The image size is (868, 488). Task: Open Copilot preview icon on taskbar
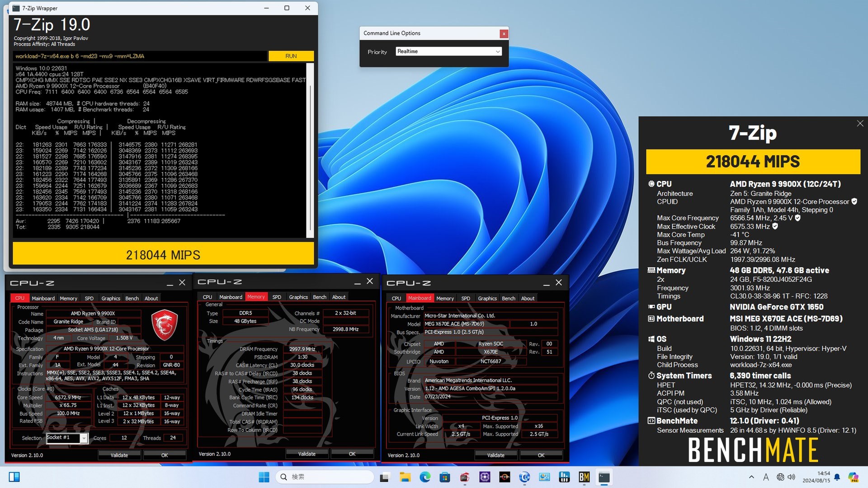(853, 477)
